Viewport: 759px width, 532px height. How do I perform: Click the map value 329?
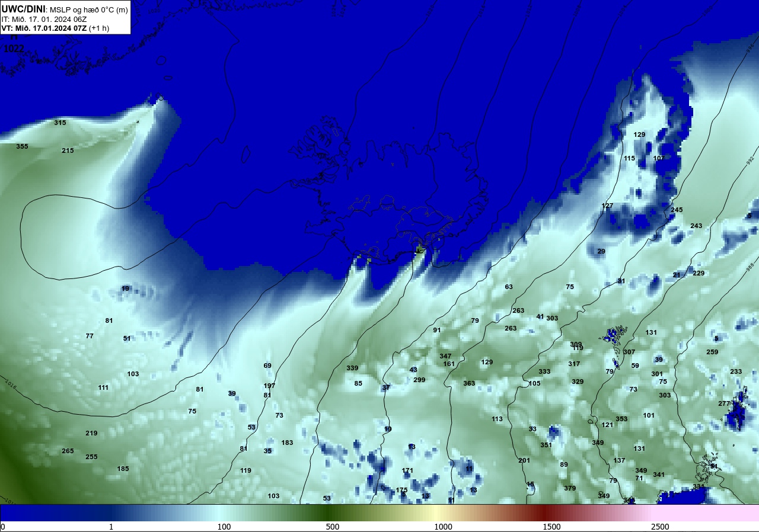pyautogui.click(x=578, y=382)
